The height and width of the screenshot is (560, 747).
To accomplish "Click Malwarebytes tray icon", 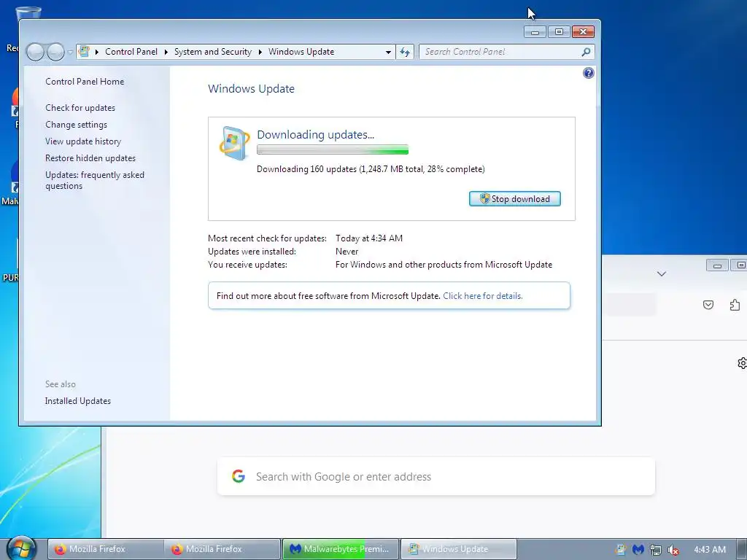I will 638,550.
